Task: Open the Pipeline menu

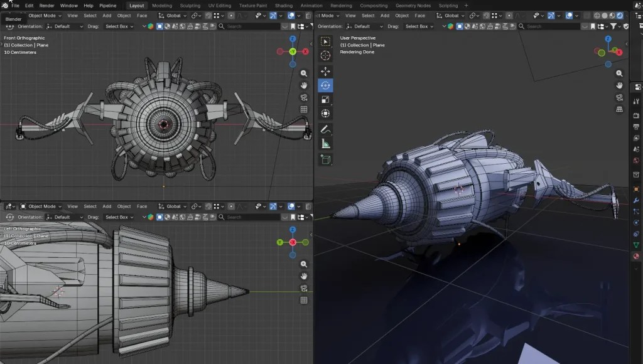Action: coord(108,6)
